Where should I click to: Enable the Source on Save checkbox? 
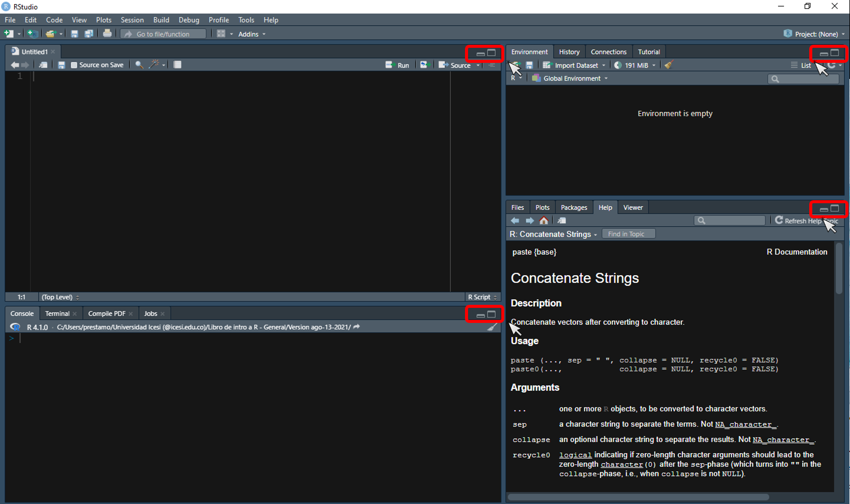point(74,65)
